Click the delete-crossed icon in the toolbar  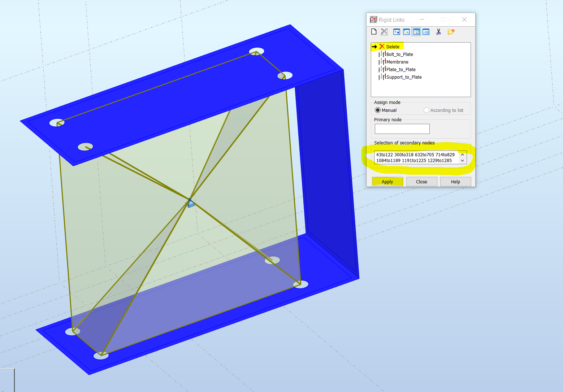pos(384,32)
